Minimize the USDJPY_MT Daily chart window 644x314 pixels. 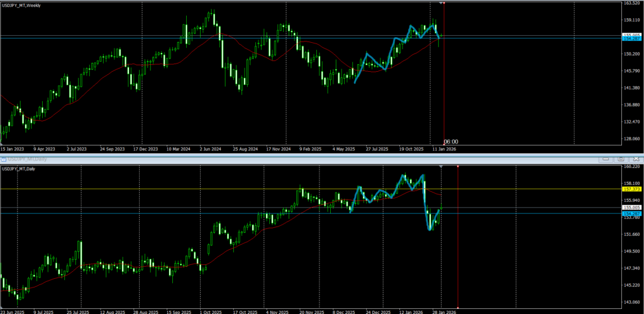605,159
